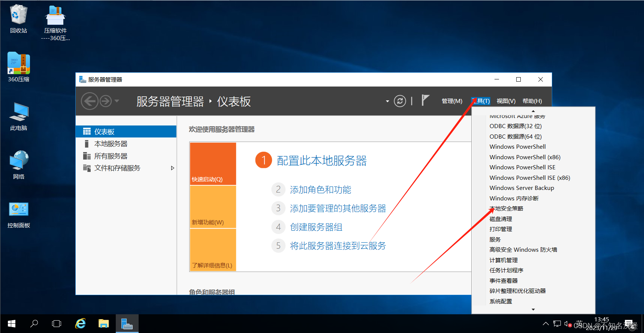644x333 pixels.
Task: Select the 新增功能(W) tile
Action: pyautogui.click(x=213, y=207)
